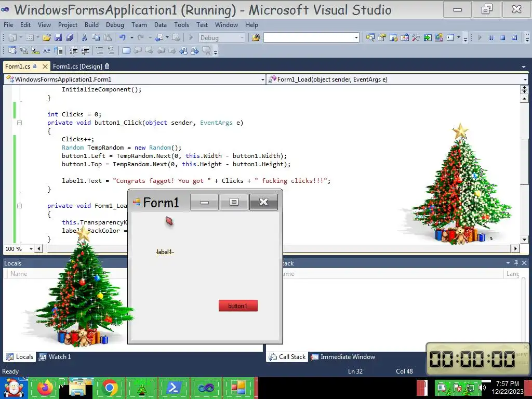Viewport: 532px width, 399px height.
Task: Click the editor split window handle
Action: [x=525, y=89]
